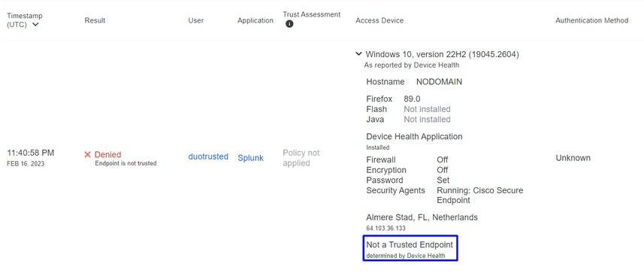Click the Cisco Secure Endpoint security agent text
This screenshot has width=644, height=276.
tap(479, 196)
